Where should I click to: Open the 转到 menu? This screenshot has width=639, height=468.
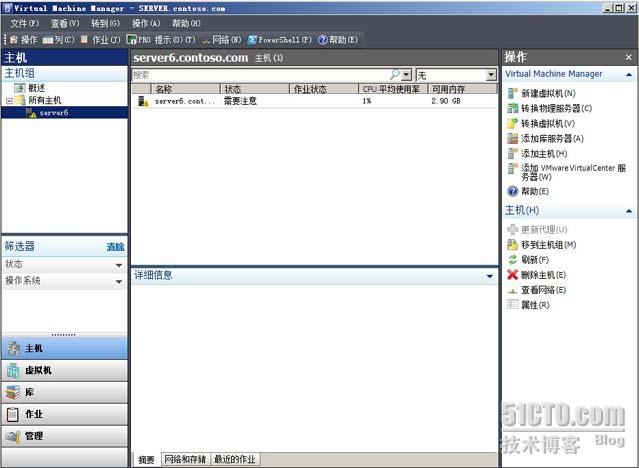tap(105, 23)
